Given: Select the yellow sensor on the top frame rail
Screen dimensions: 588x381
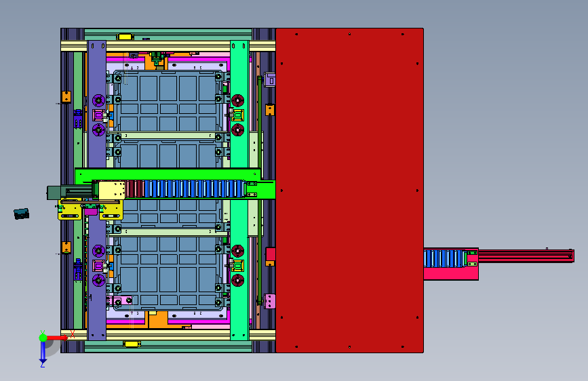Looking at the screenshot, I should [x=125, y=37].
